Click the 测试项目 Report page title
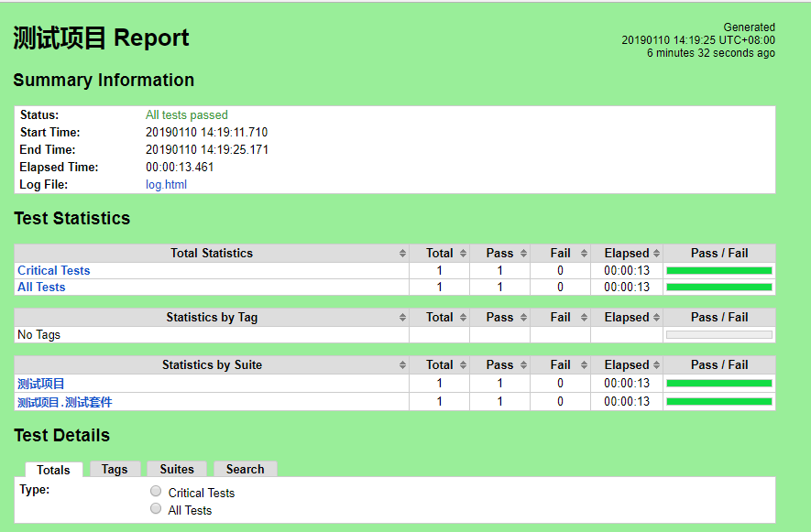This screenshot has height=532, width=811. (x=102, y=38)
